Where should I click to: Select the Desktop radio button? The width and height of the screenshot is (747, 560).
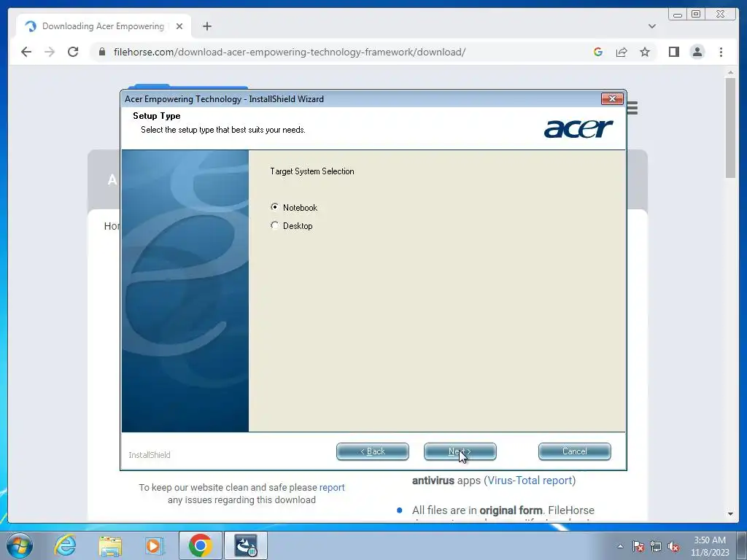point(274,225)
